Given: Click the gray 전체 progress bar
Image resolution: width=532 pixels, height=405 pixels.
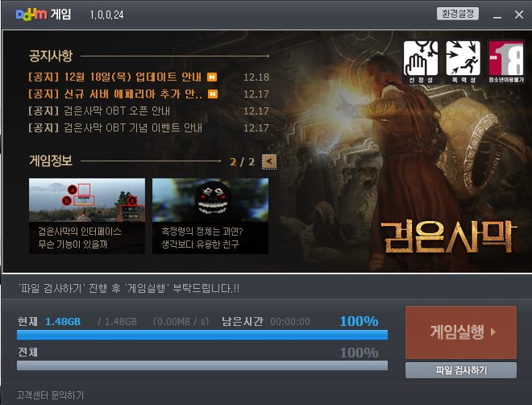Looking at the screenshot, I should pyautogui.click(x=202, y=365).
